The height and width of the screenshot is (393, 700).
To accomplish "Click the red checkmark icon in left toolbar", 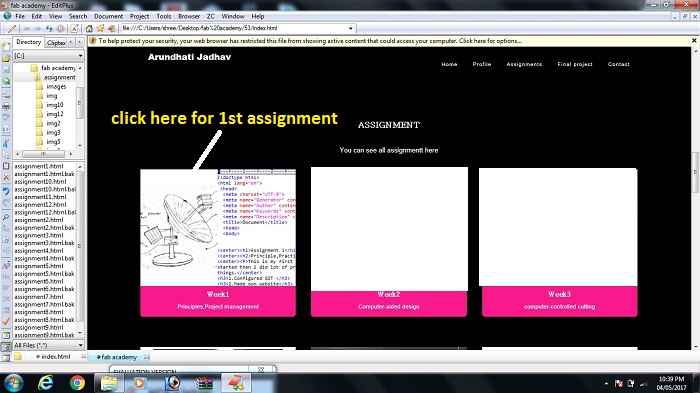I will point(6,321).
